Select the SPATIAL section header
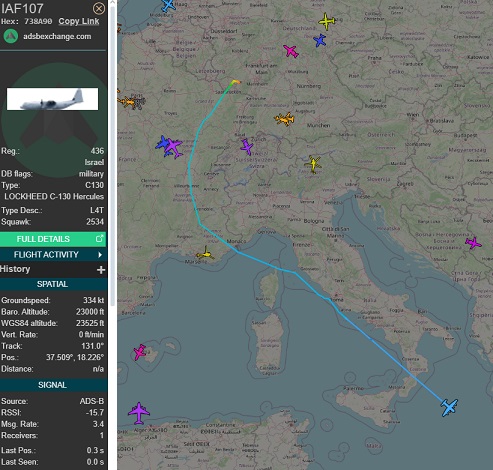Viewport: 493px width, 470px height. click(x=53, y=284)
